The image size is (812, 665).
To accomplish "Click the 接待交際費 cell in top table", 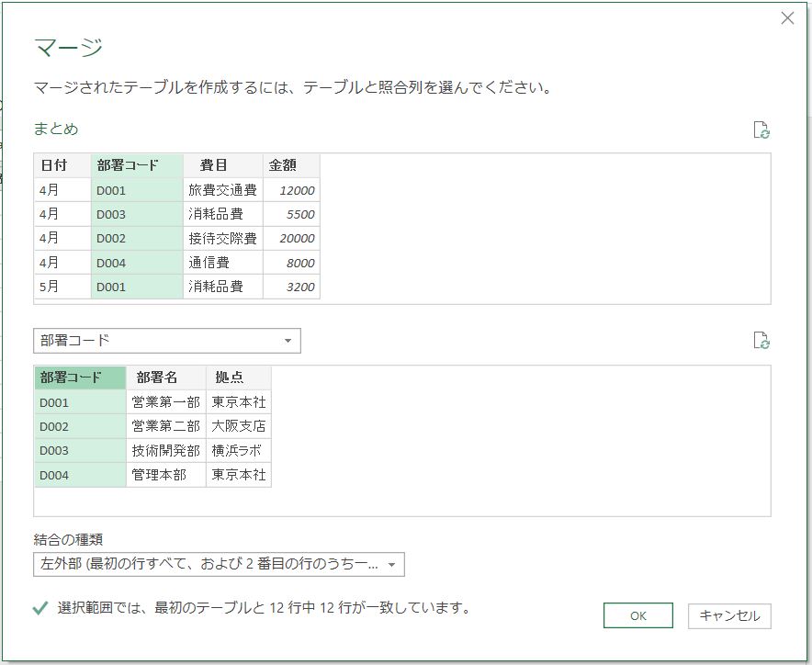I will (x=222, y=238).
